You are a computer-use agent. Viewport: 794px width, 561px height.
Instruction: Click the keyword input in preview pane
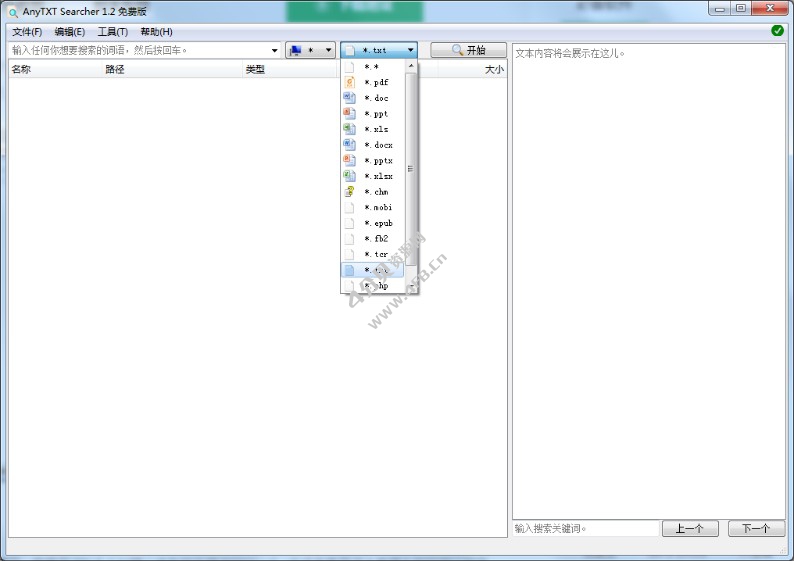[585, 529]
